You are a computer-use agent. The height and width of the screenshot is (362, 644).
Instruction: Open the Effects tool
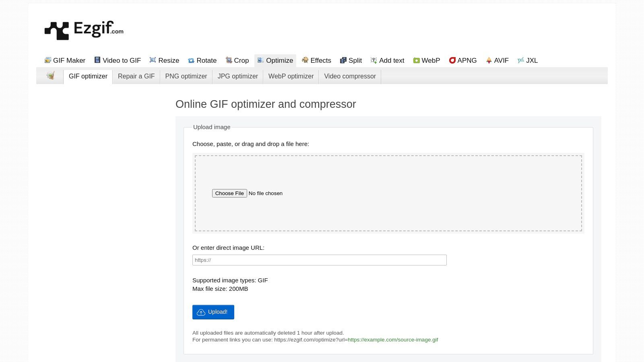316,60
